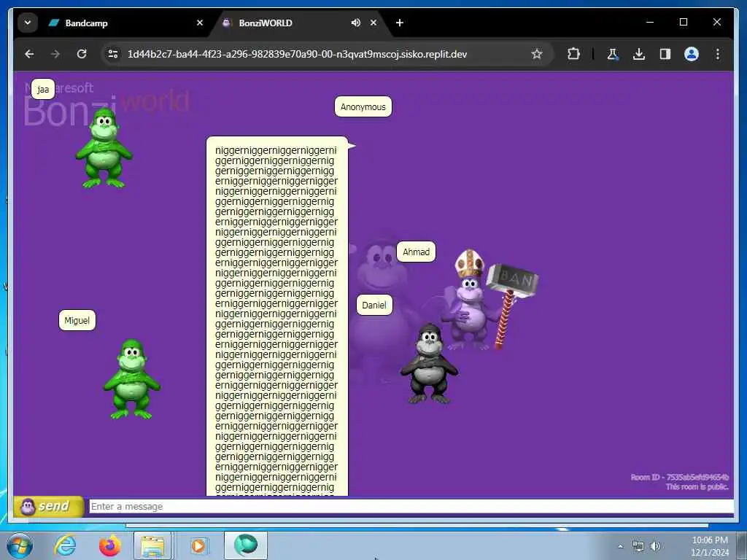
Task: Open Chrome three-dot menu
Action: (718, 54)
